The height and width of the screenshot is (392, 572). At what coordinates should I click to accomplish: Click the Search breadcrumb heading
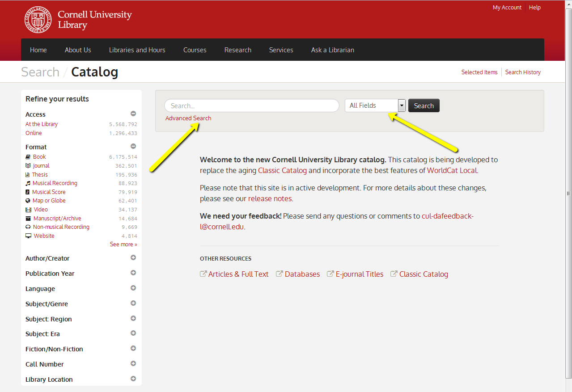pyautogui.click(x=40, y=72)
